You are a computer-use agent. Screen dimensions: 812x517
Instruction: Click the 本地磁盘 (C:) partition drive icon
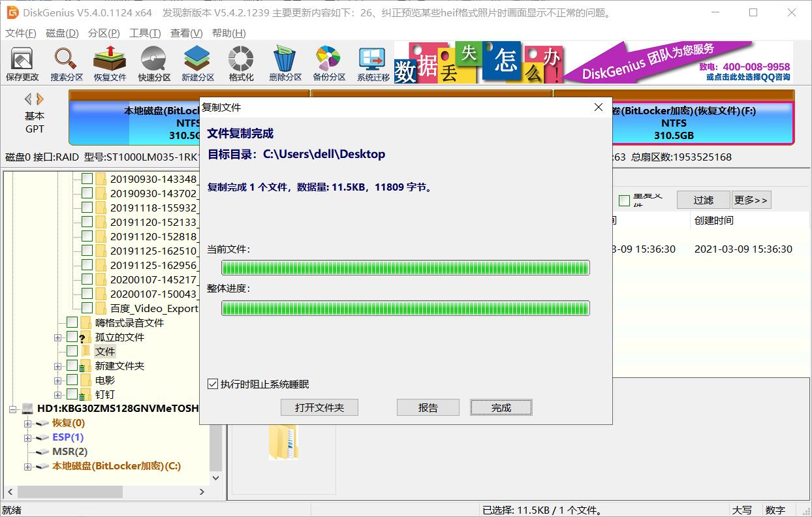(42, 466)
